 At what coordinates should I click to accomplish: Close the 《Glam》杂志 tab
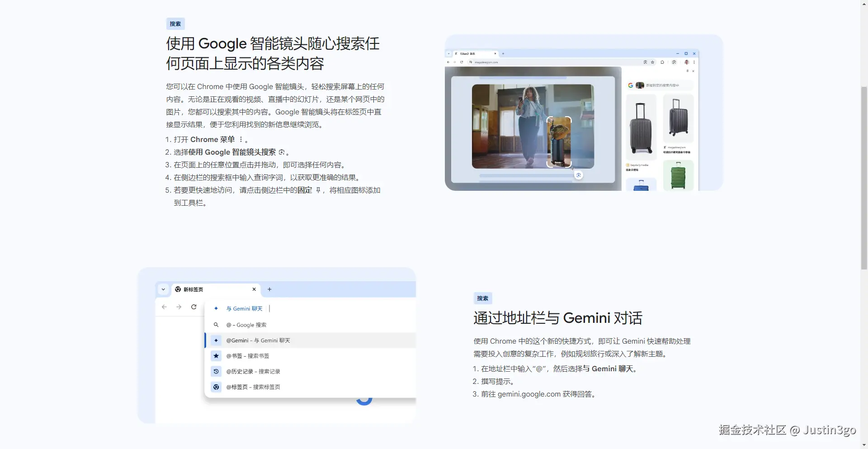coord(495,53)
